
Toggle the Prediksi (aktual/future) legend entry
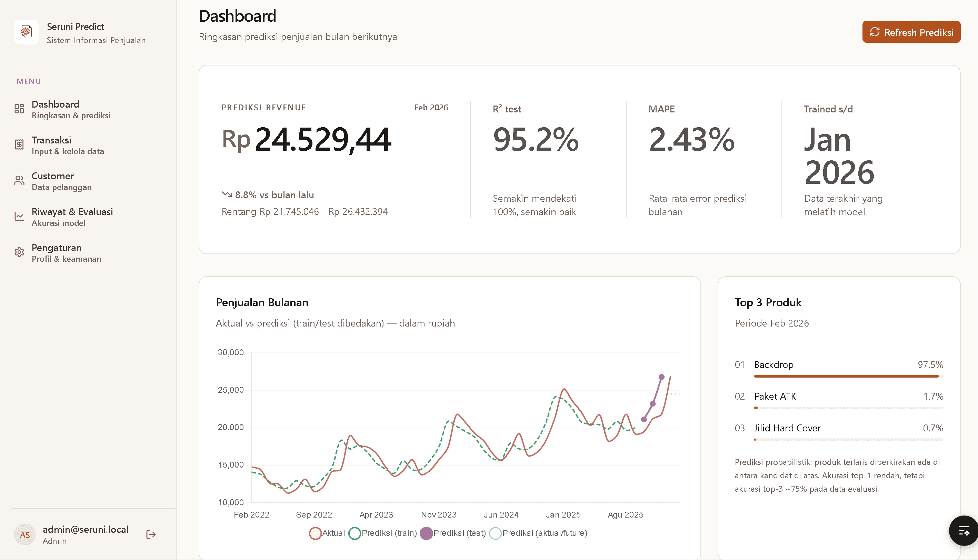pyautogui.click(x=538, y=533)
